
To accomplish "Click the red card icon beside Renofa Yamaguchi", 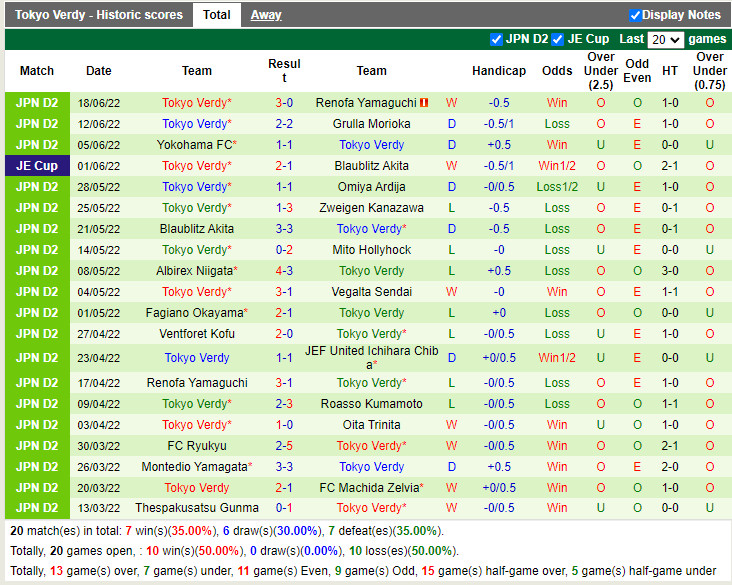I will coord(424,103).
